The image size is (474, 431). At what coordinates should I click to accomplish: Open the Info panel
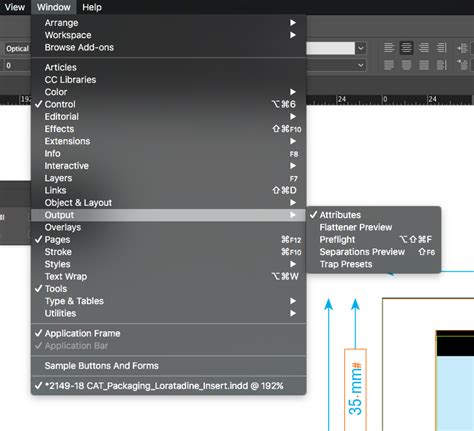point(169,153)
